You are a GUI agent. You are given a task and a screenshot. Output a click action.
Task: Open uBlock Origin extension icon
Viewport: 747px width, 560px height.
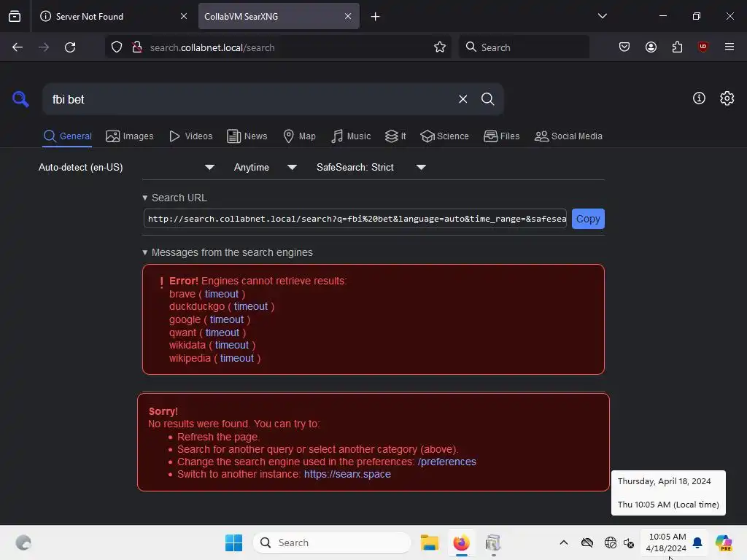[x=703, y=47]
